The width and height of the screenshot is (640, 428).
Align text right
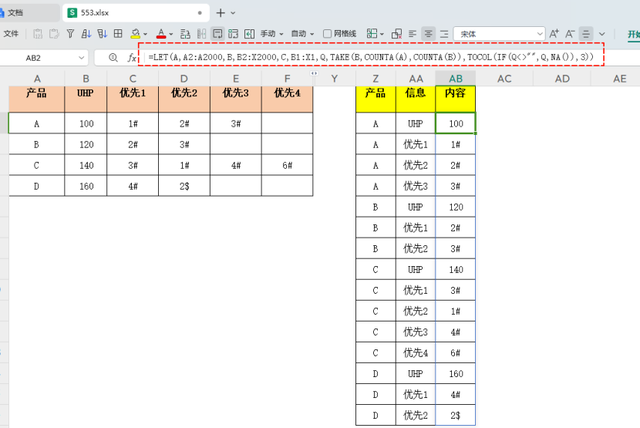[444, 34]
